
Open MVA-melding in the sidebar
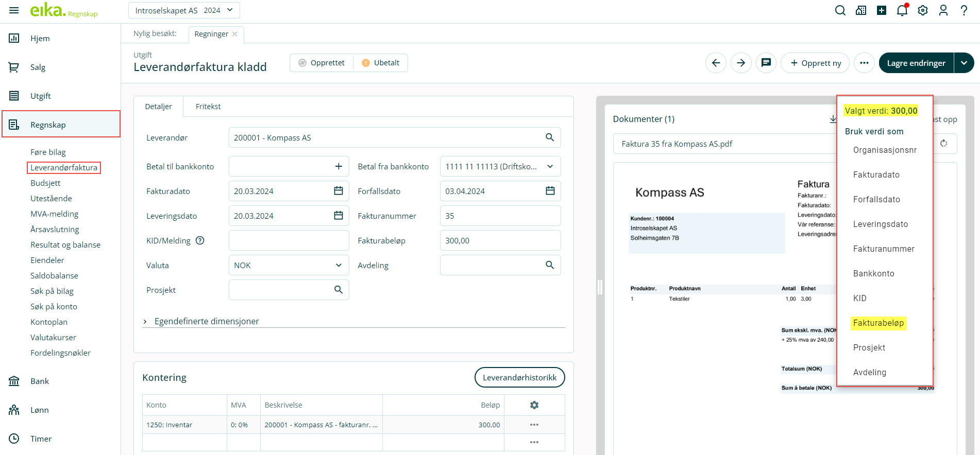[54, 214]
